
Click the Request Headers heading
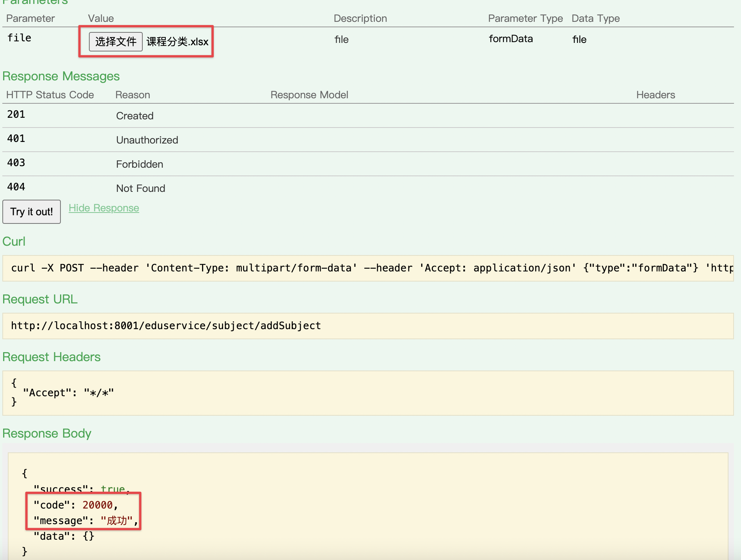pyautogui.click(x=51, y=357)
